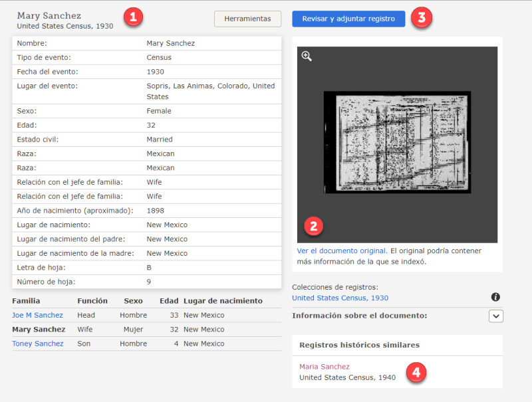Select the Nombre value Mary Sanchez
532x402 pixels.
(171, 43)
